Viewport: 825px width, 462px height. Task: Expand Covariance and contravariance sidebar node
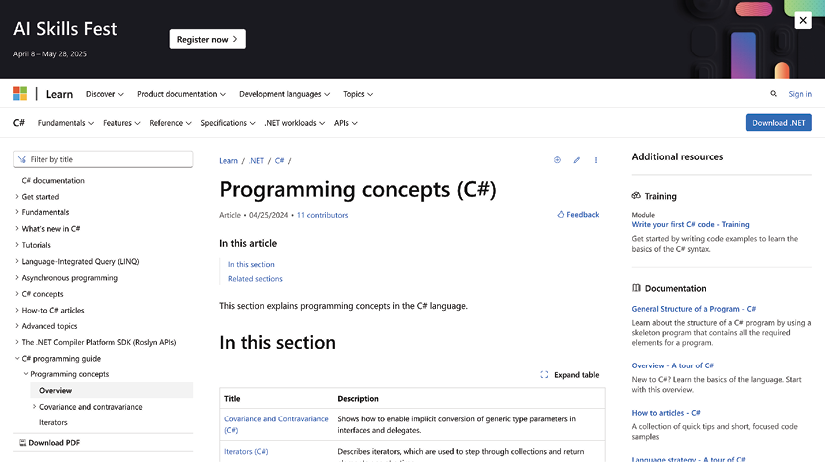[x=34, y=407]
